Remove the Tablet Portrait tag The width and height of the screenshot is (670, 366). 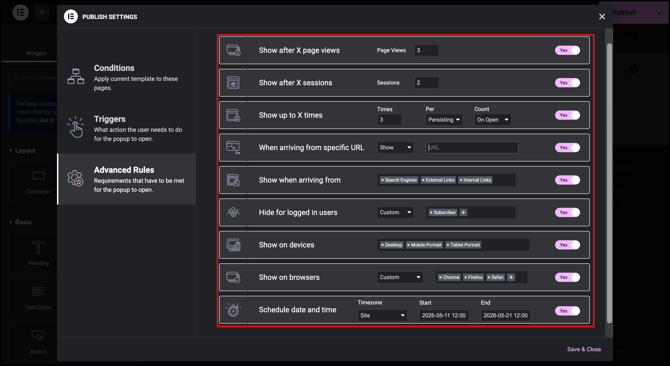[448, 245]
